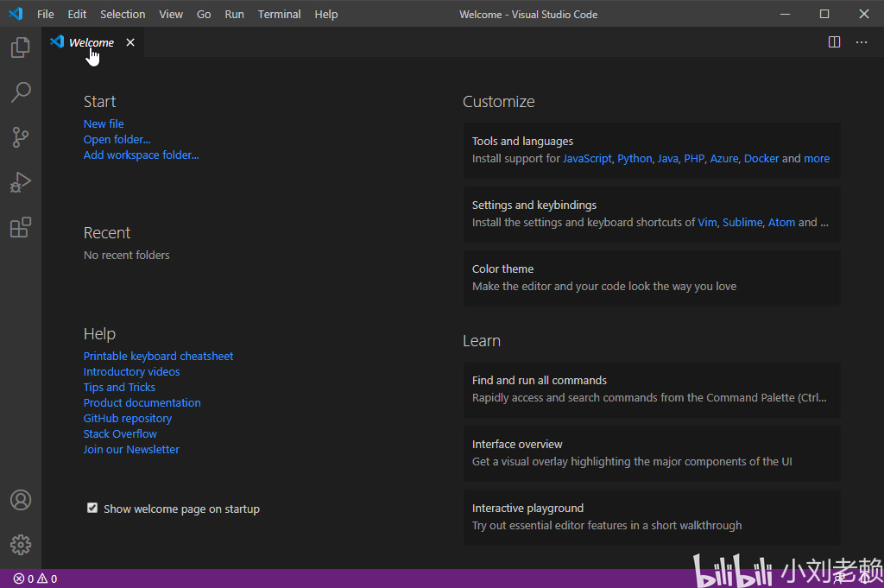
Task: Install Python language support link
Action: [x=635, y=158]
